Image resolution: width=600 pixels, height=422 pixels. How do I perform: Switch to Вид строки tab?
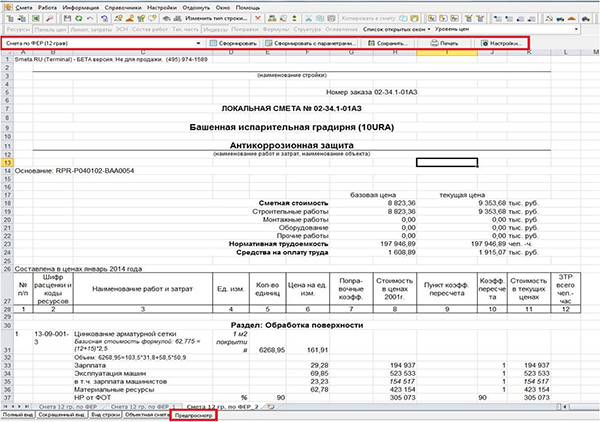coord(106,415)
